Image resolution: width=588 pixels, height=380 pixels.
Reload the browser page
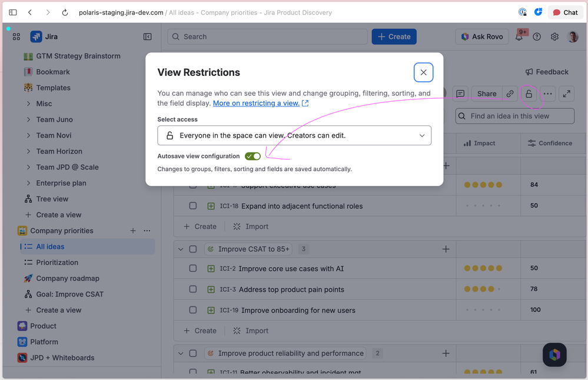[x=65, y=12]
